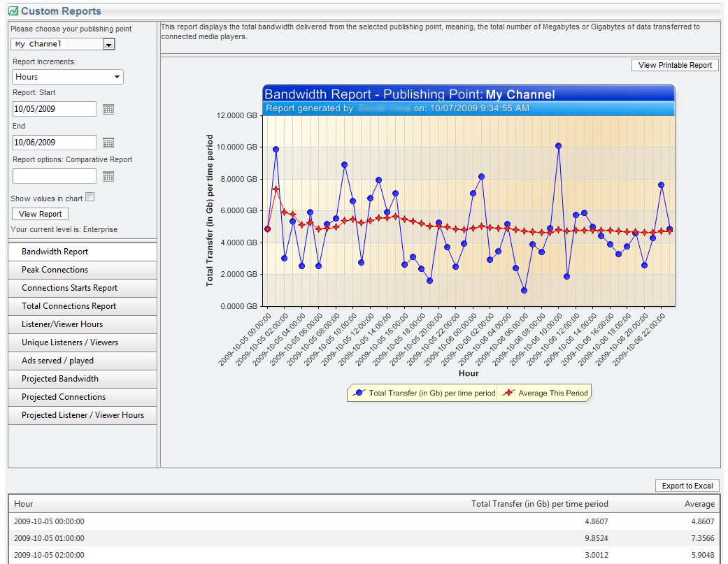This screenshot has height=564, width=728.
Task: Click the View Report button
Action: click(x=41, y=214)
